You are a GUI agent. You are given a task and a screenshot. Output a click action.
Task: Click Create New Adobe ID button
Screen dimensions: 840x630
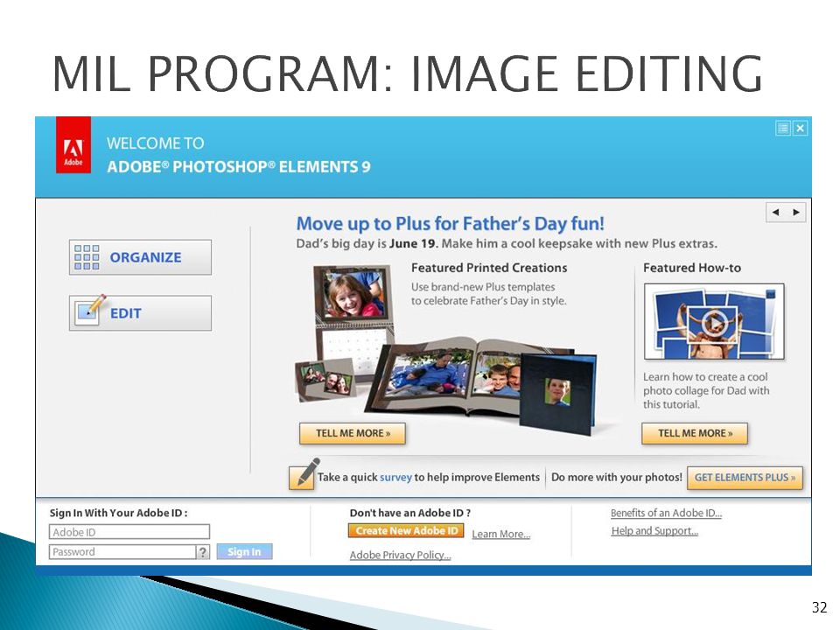click(406, 531)
